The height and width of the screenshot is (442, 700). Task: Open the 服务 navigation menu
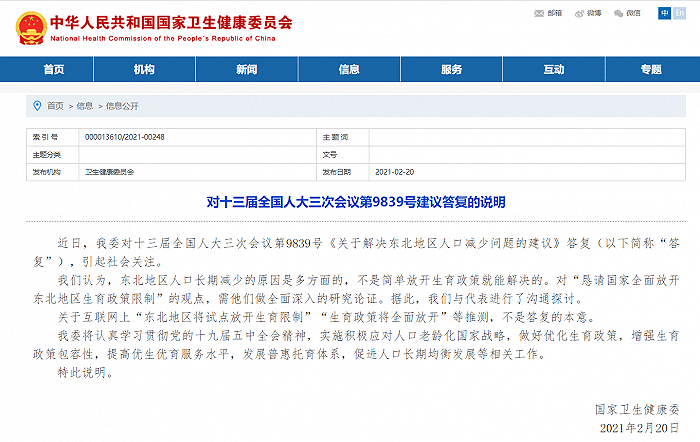[x=452, y=69]
